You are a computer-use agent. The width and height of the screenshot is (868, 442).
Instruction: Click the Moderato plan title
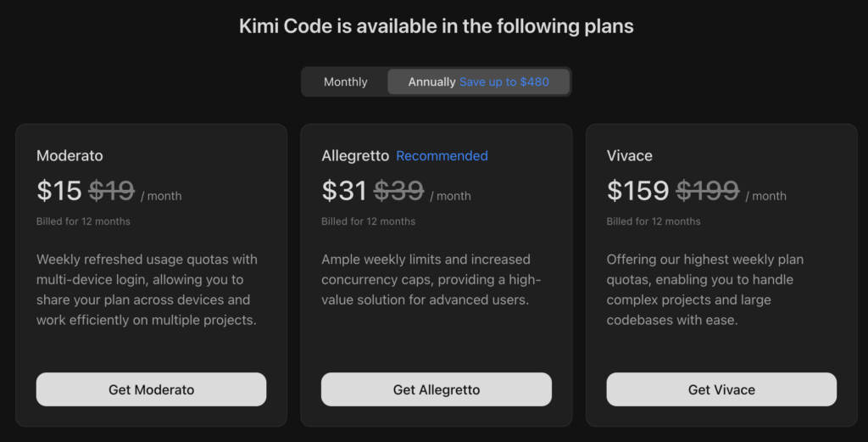coord(70,156)
